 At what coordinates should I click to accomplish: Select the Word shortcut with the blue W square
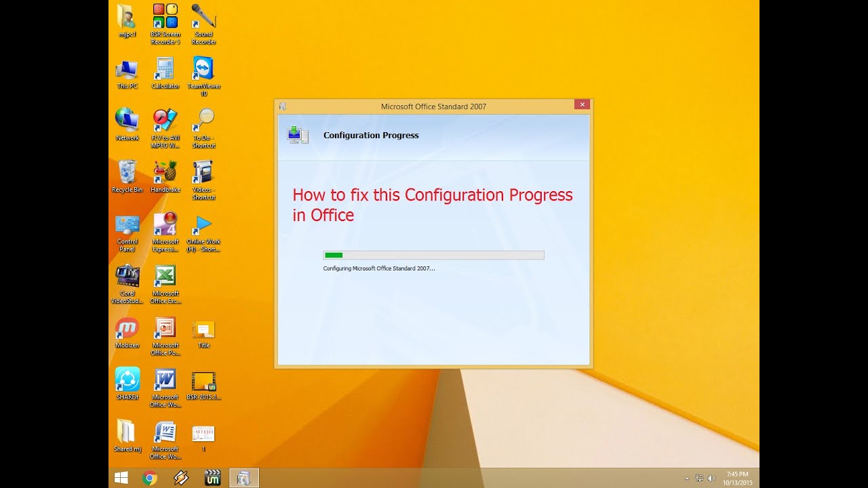click(165, 388)
